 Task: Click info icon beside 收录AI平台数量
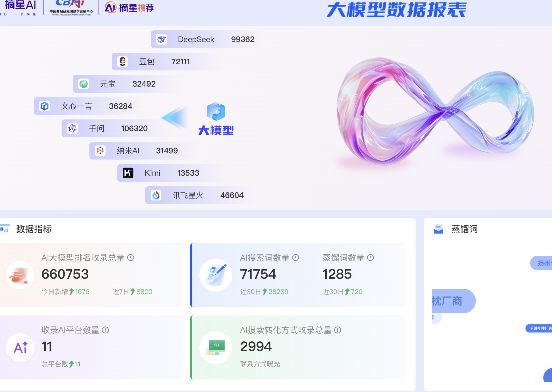pos(105,330)
